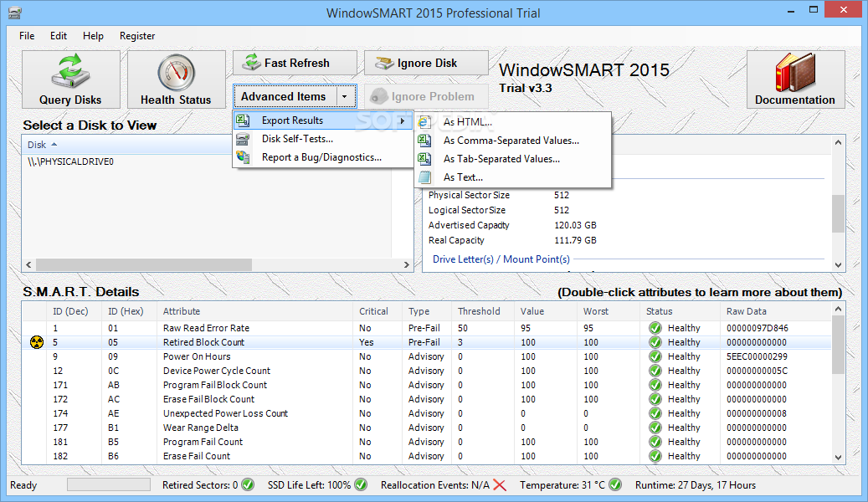Click the notepad icon beside As Text

(x=424, y=177)
